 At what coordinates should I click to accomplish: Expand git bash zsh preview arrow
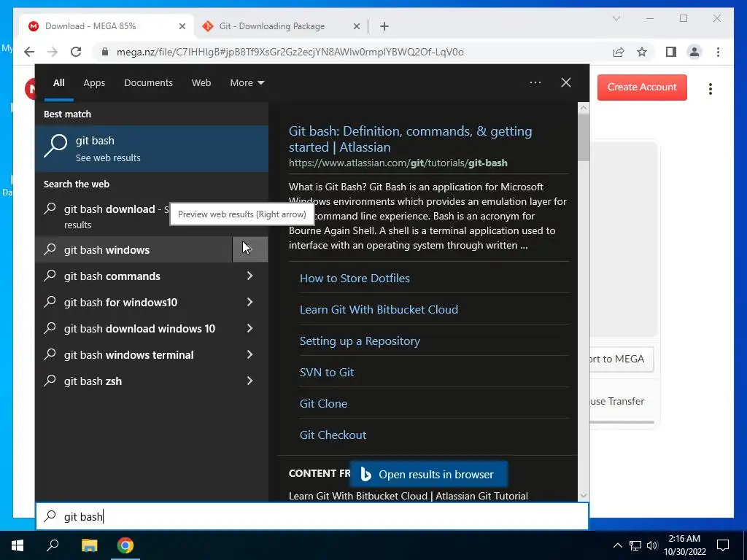coord(250,381)
